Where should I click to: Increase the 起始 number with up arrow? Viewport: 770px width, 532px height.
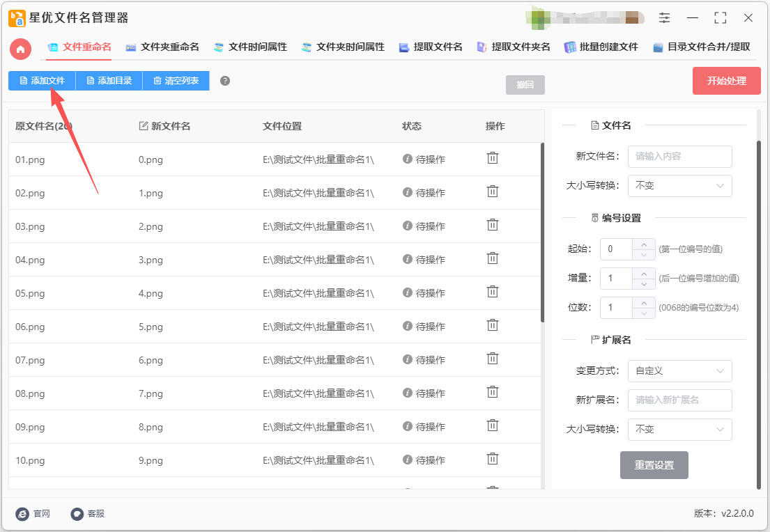(x=643, y=244)
